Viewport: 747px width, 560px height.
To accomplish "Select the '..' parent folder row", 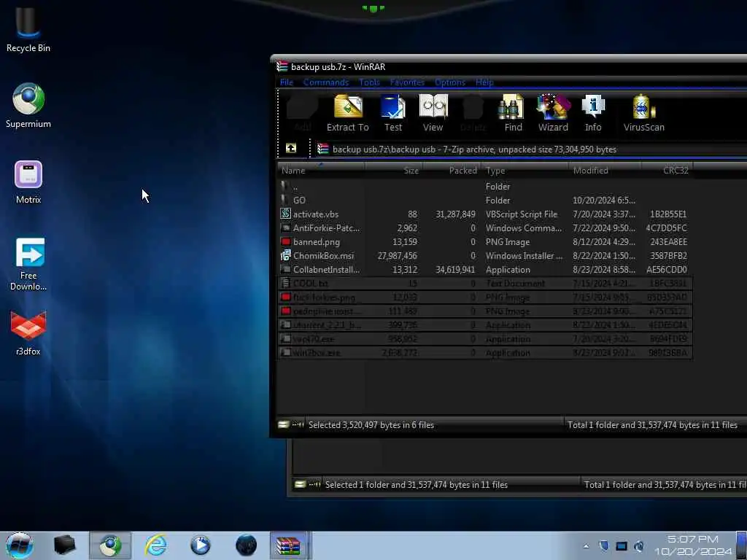I will [x=485, y=186].
